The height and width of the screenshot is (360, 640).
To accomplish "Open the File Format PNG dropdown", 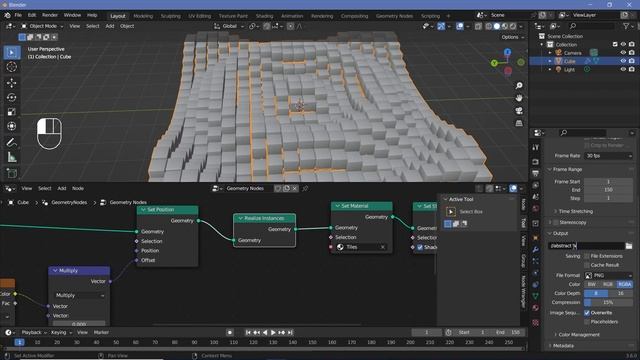I will 608,276.
